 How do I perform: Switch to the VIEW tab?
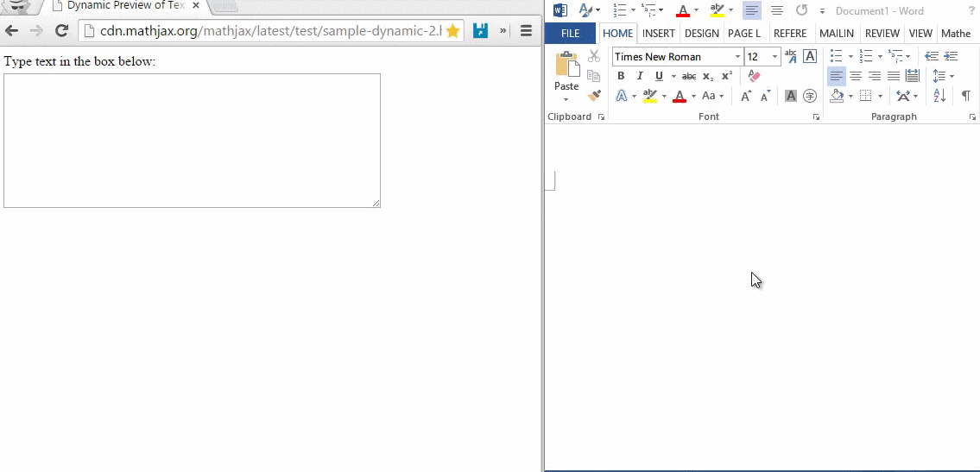(920, 34)
